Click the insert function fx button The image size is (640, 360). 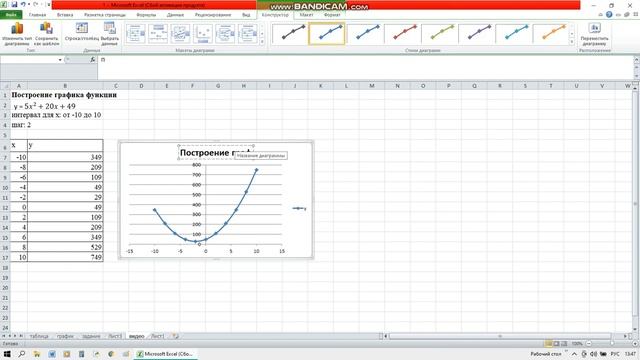tap(93, 60)
